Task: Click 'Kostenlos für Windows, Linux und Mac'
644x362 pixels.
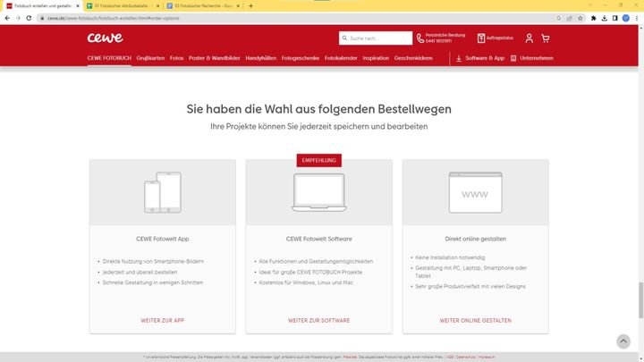Action: click(306, 282)
